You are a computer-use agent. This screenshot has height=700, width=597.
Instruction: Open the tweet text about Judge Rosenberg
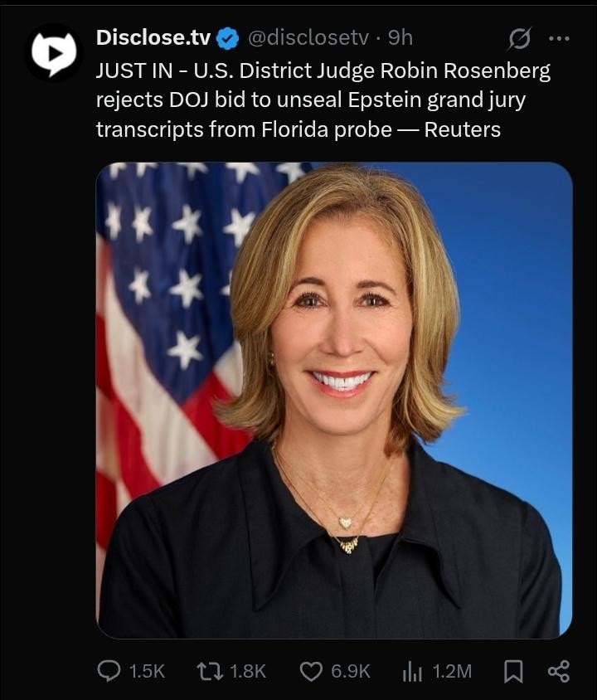[x=323, y=100]
